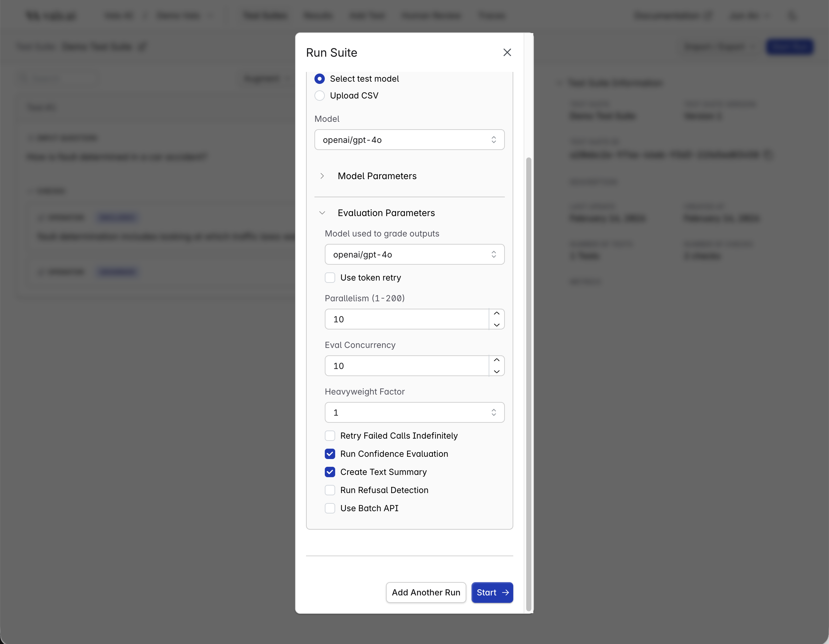Click the Add Another Run button
This screenshot has height=644, width=829.
(x=426, y=592)
